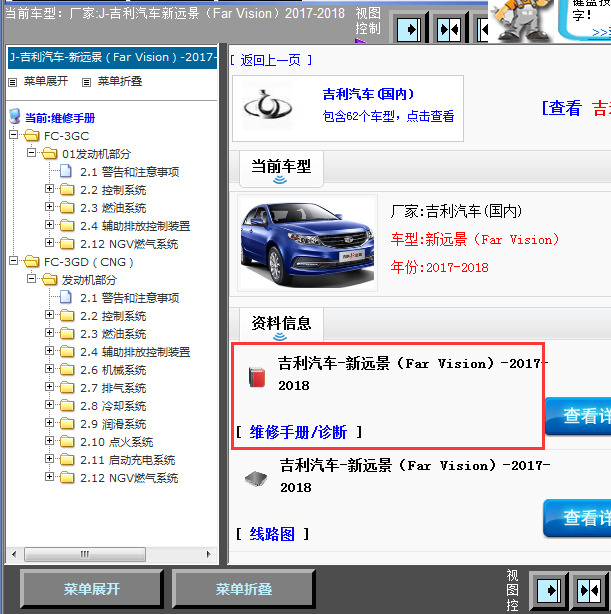This screenshot has height=614, width=611.
Task: Click the blue Far Vision car photo
Action: tap(307, 243)
